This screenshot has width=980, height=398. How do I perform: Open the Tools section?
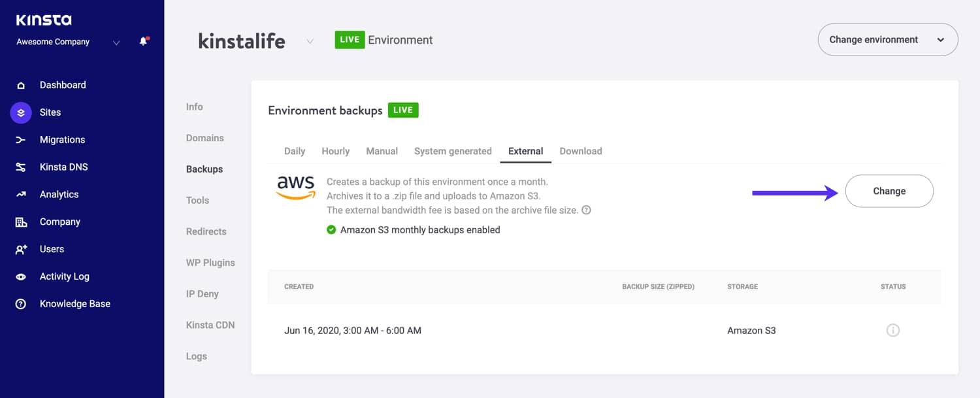pyautogui.click(x=197, y=201)
